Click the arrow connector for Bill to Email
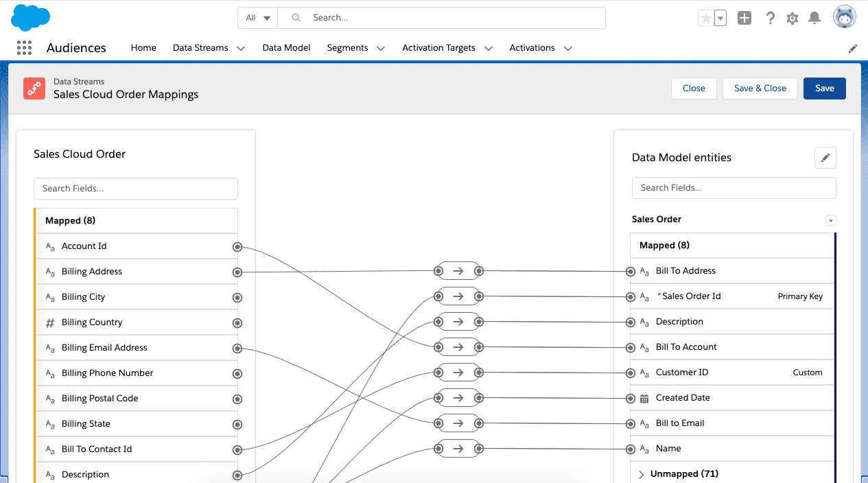 click(x=458, y=423)
